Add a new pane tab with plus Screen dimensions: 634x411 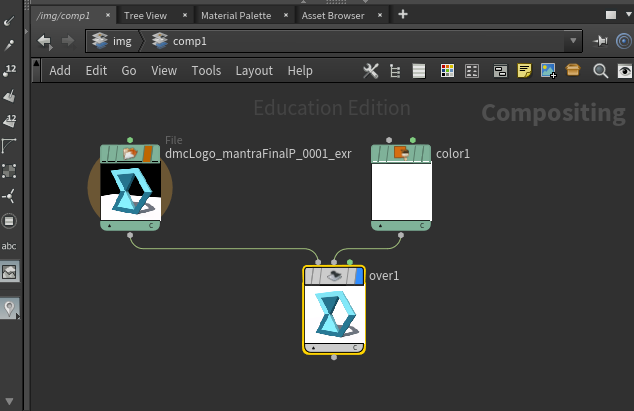[x=403, y=14]
